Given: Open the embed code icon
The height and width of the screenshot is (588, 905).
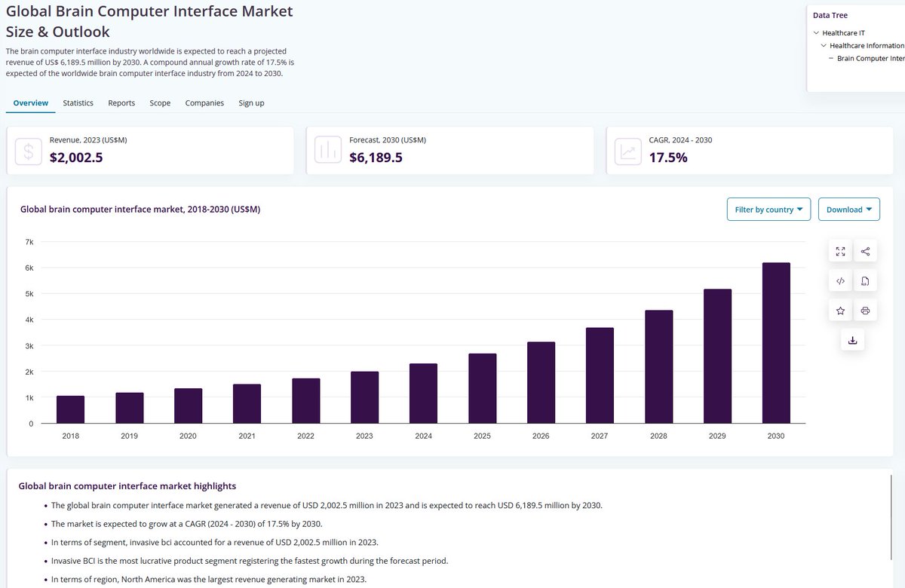Looking at the screenshot, I should coord(840,281).
